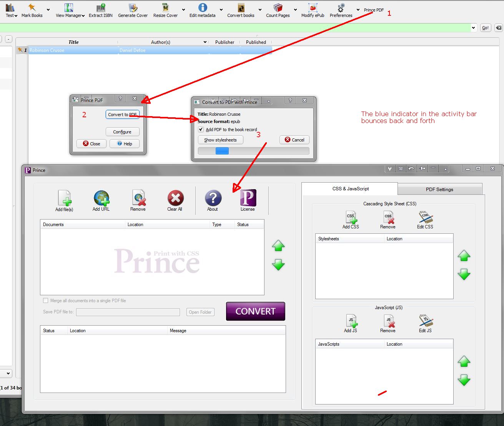This screenshot has width=504, height=426.
Task: Open the Author(s) column dropdown arrow
Action: point(205,42)
